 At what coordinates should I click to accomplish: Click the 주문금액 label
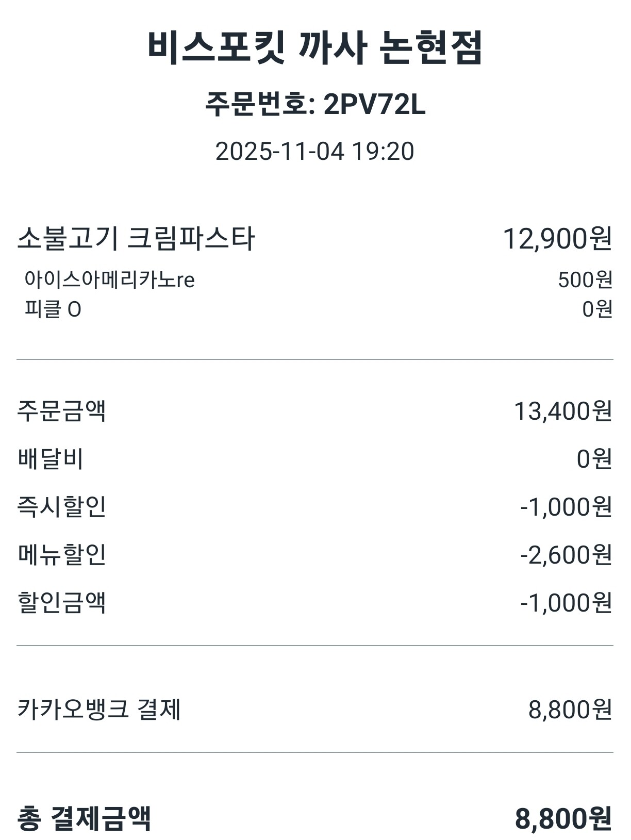pyautogui.click(x=62, y=411)
